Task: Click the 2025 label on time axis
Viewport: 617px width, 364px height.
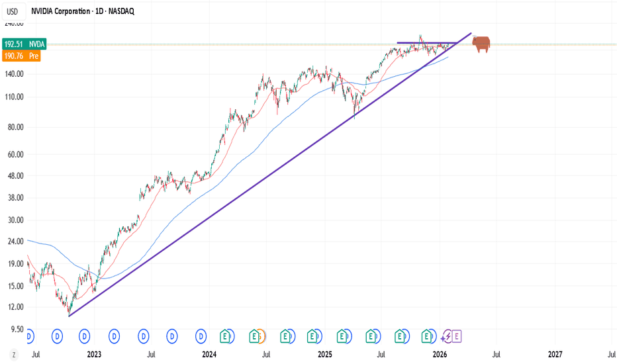Action: tap(324, 355)
